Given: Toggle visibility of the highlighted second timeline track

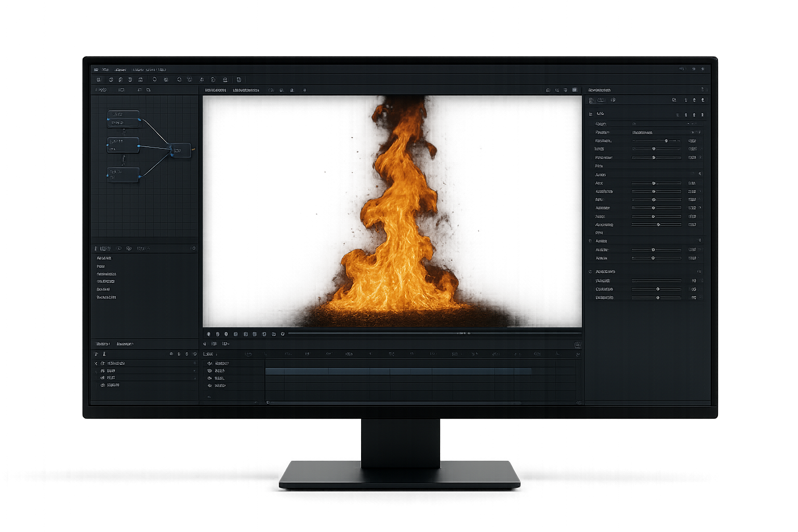Looking at the screenshot, I should pyautogui.click(x=209, y=371).
